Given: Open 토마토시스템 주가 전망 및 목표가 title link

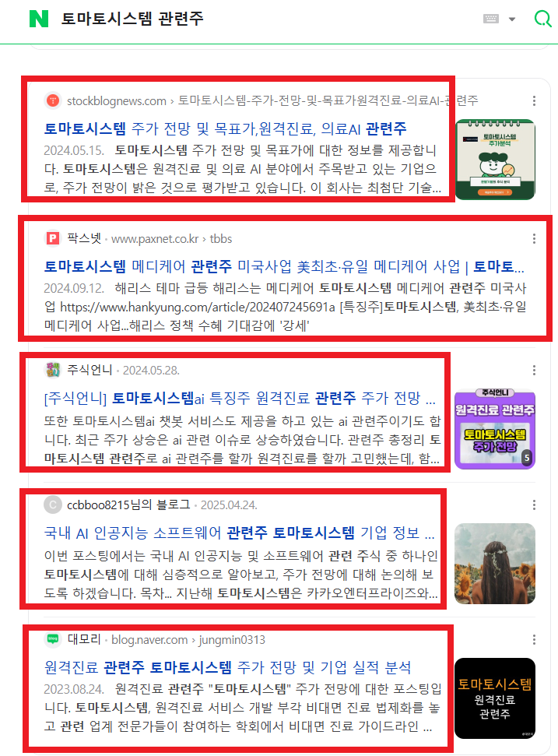Looking at the screenshot, I should pos(225,128).
